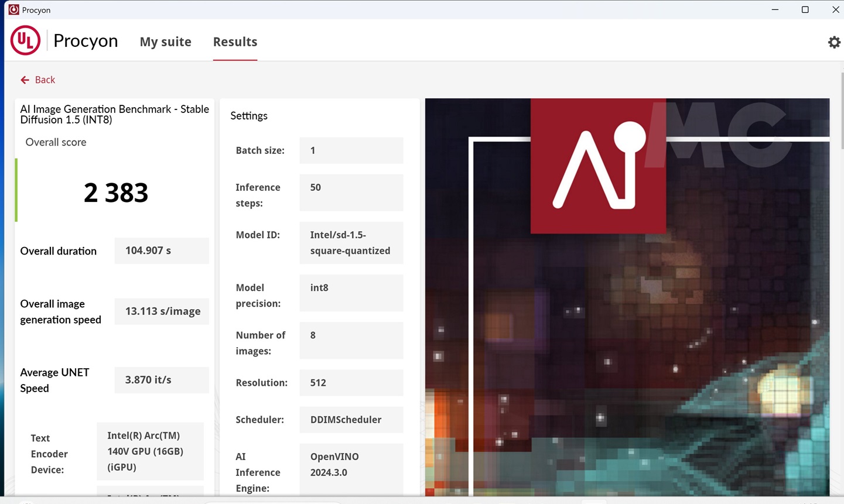Click the Procyon title bar app icon
The height and width of the screenshot is (504, 844).
pos(13,10)
